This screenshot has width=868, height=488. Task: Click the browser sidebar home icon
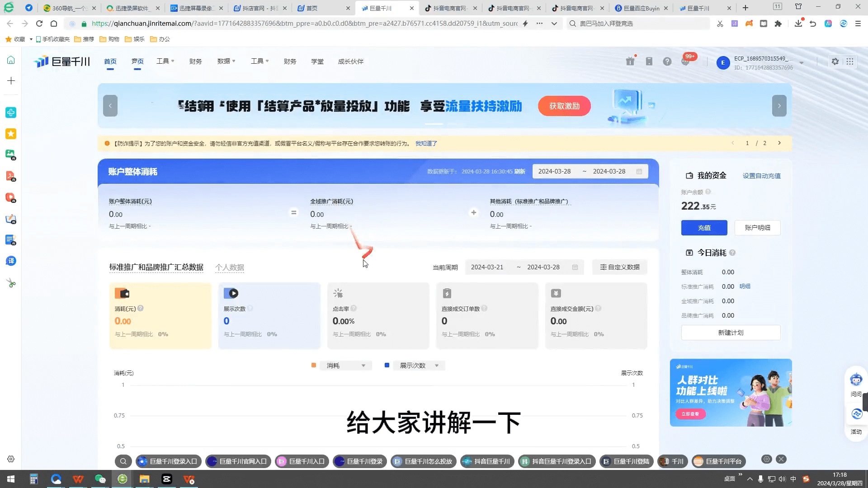[11, 60]
